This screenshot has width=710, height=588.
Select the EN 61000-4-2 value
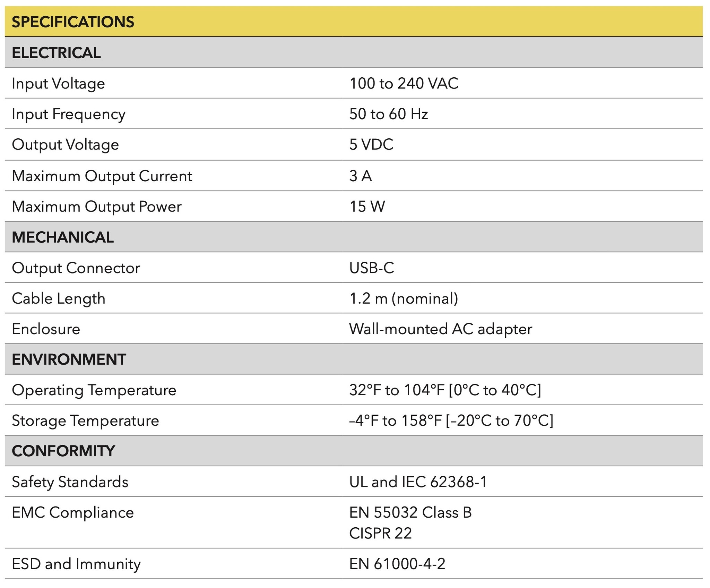pos(397,564)
